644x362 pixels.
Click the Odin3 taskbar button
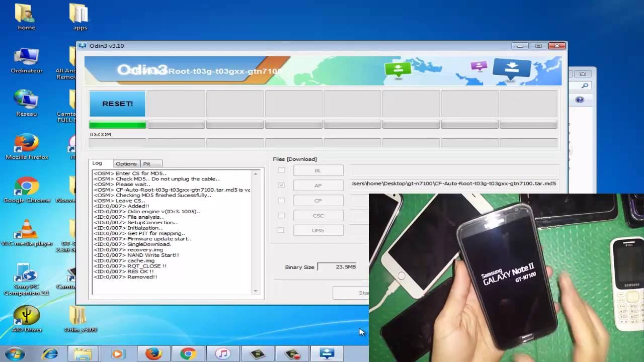[x=327, y=353]
